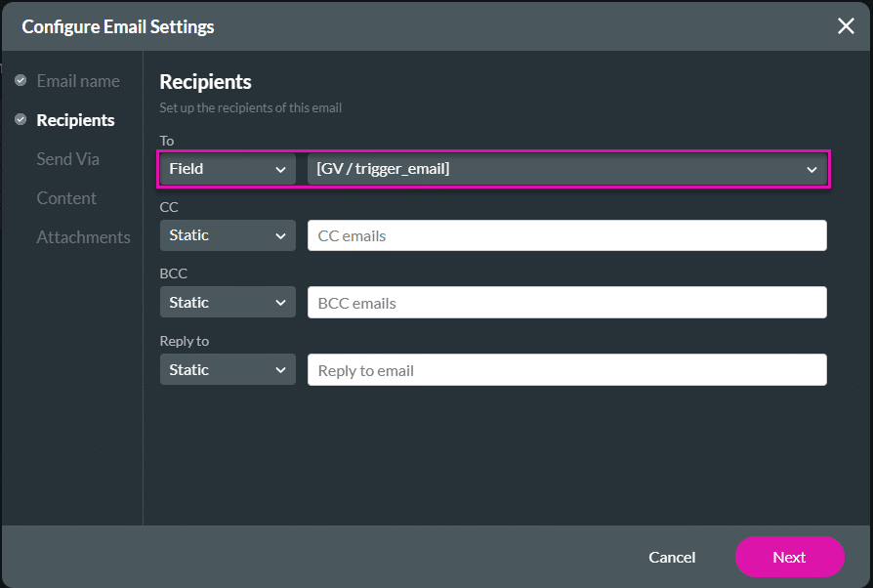This screenshot has height=588, width=873.
Task: Open the [GV / trigger_email] recipient dropdown
Action: (x=566, y=168)
